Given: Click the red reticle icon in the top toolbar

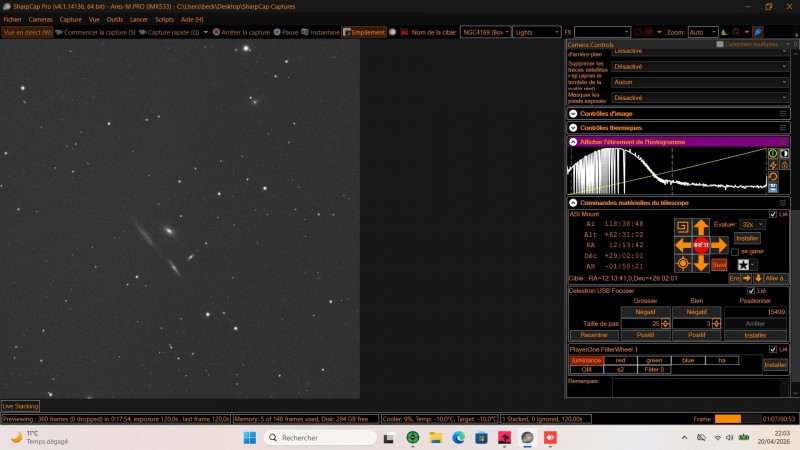Looking at the screenshot, I should (x=648, y=32).
